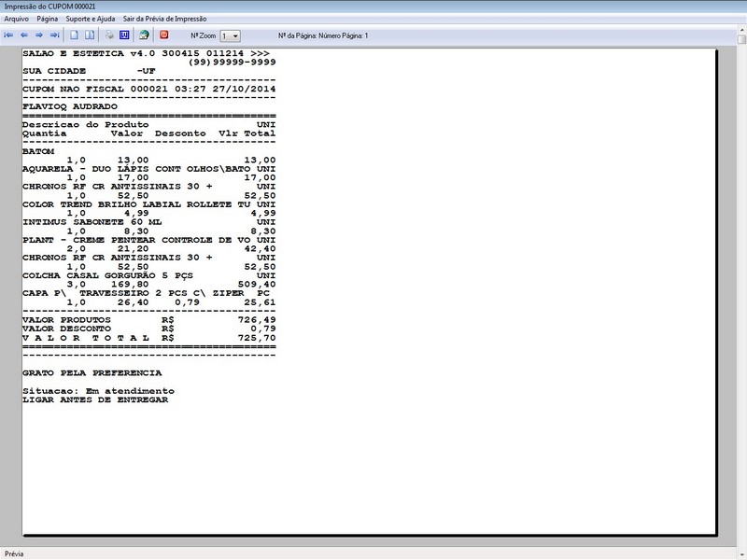Click the printer icon
This screenshot has height=560, width=747.
109,35
